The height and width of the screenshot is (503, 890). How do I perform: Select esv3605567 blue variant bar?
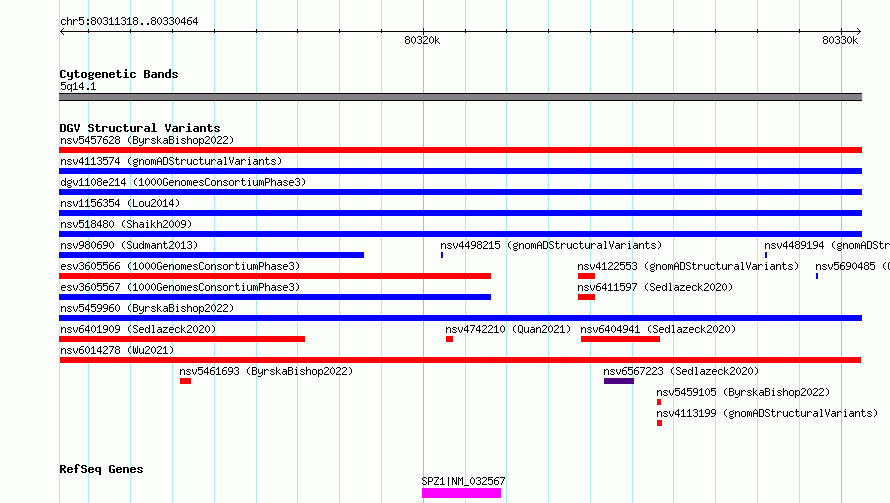point(275,297)
